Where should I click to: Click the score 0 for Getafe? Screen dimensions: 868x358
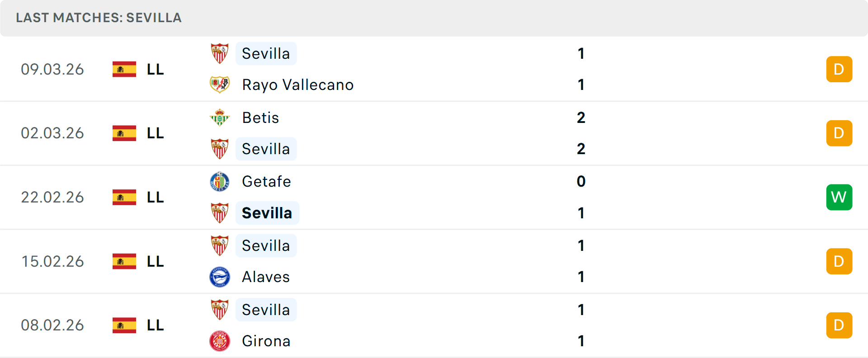[581, 181]
